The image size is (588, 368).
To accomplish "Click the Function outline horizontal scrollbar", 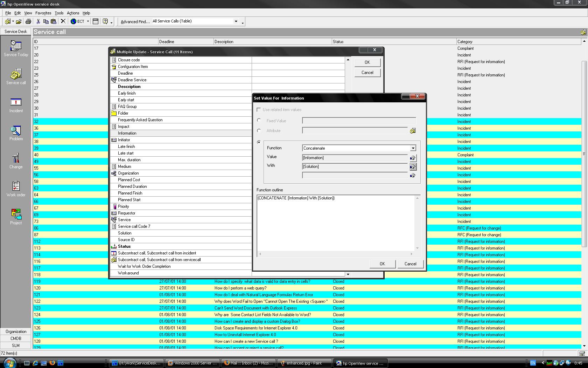I will (x=336, y=254).
